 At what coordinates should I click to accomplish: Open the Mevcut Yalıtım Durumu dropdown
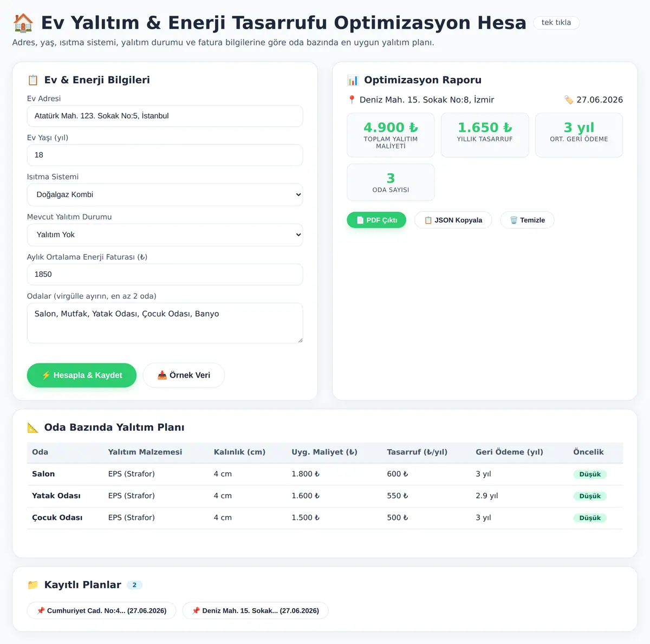(x=165, y=235)
